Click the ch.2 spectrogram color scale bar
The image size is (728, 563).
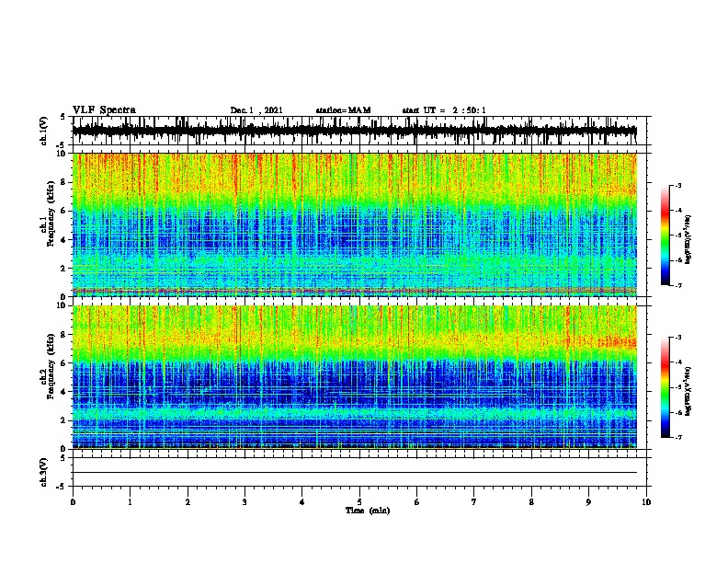click(665, 387)
